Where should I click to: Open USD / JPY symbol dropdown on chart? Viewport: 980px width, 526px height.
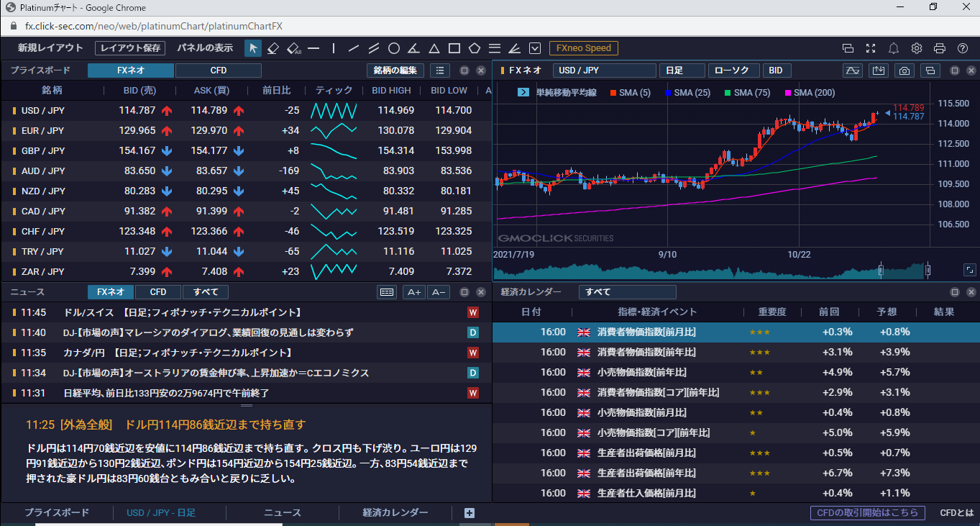(x=605, y=71)
